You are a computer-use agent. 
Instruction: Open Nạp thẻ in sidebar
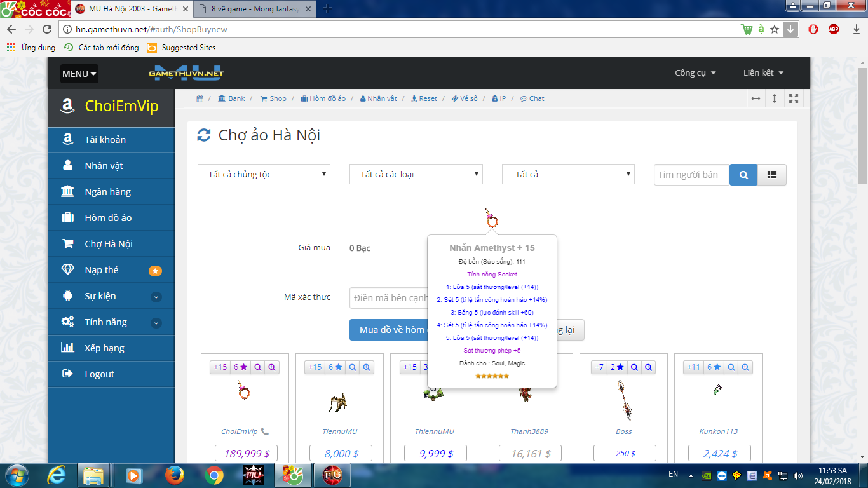click(111, 270)
